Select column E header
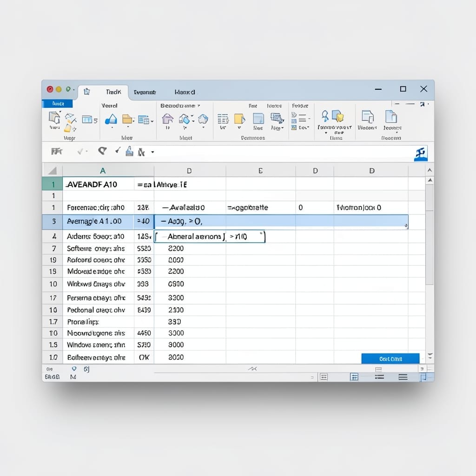The width and height of the screenshot is (476, 476). (260, 171)
